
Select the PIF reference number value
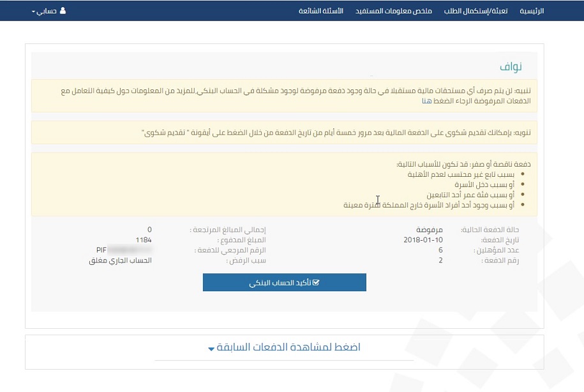point(124,250)
